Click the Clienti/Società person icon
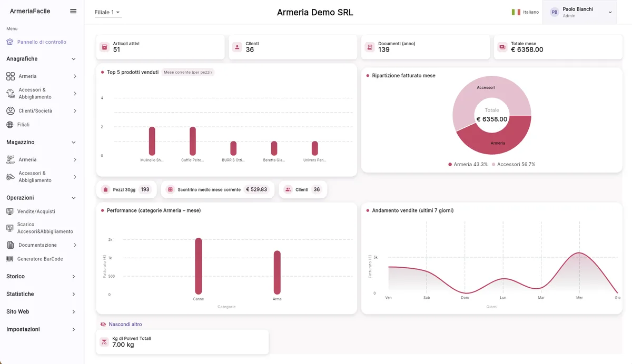Screen dimensions: 632x364 (x=11, y=111)
